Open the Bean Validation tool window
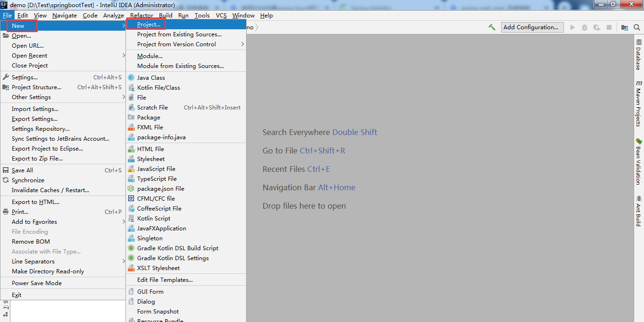 click(x=639, y=161)
